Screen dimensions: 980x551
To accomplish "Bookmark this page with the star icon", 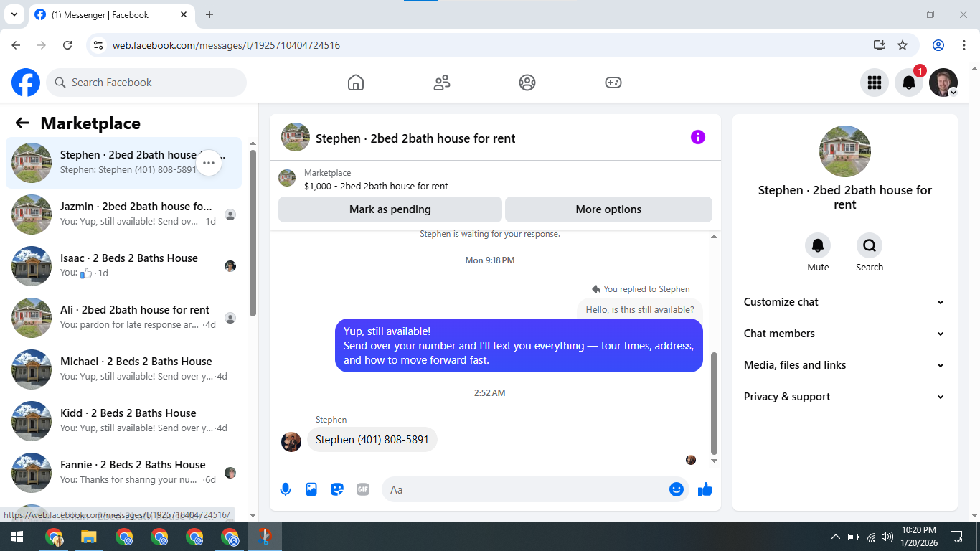I will [x=903, y=45].
